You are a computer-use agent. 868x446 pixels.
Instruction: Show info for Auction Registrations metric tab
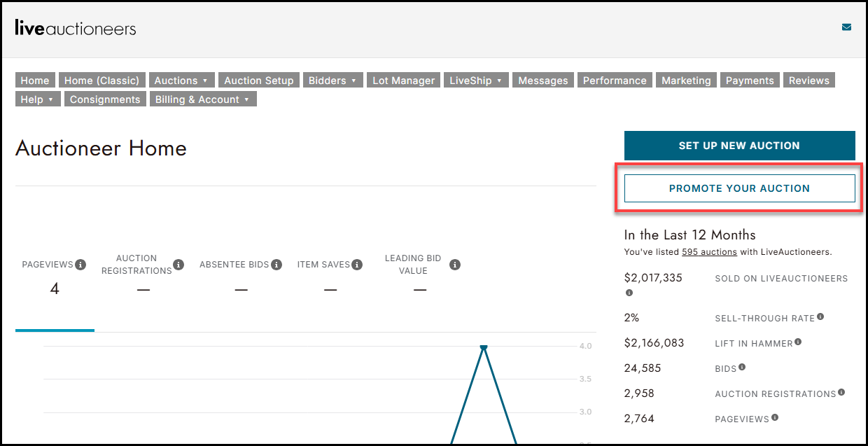(178, 265)
